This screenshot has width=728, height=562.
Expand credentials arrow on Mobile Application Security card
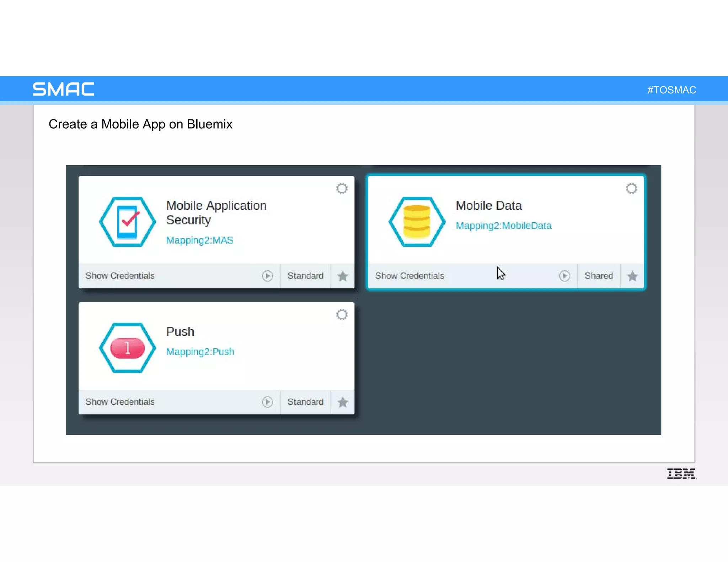(267, 276)
